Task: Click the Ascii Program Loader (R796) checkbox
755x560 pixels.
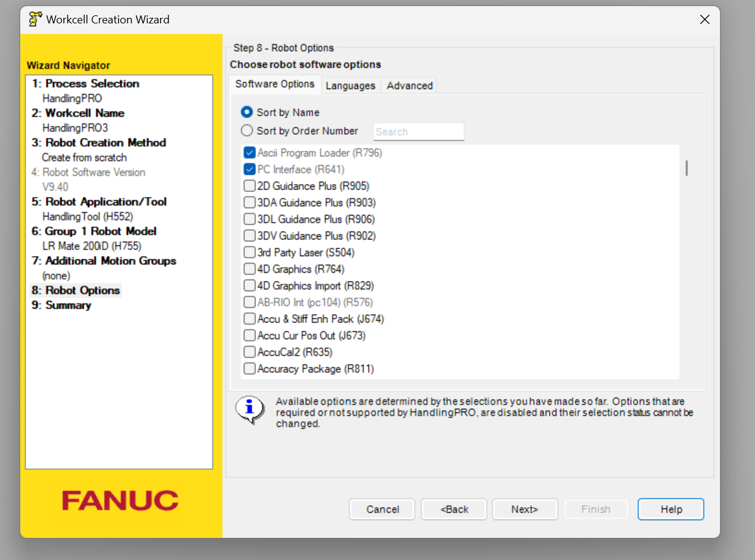Action: coord(249,153)
